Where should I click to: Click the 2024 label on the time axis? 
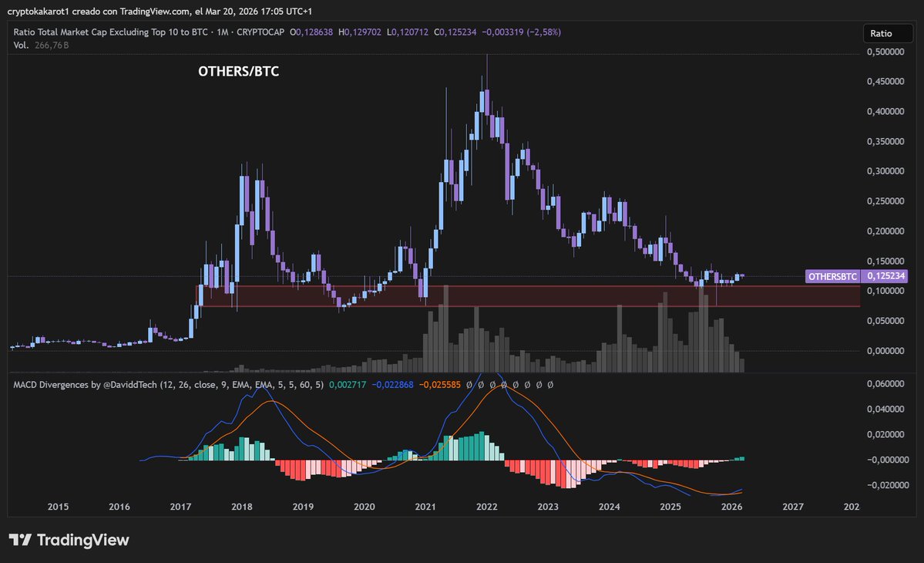pyautogui.click(x=610, y=507)
